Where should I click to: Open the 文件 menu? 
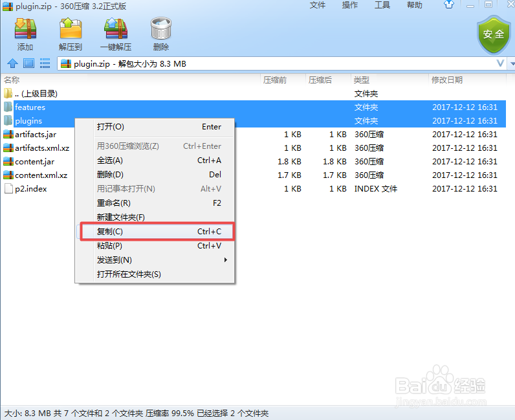[x=317, y=5]
